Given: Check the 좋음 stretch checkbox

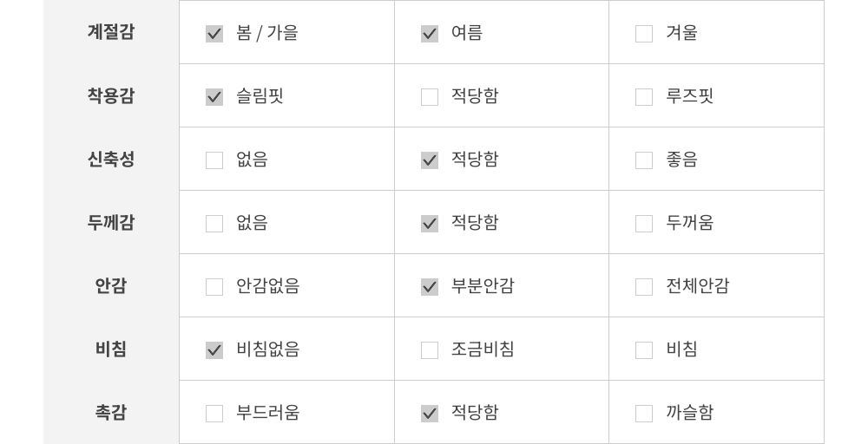Looking at the screenshot, I should pos(644,160).
